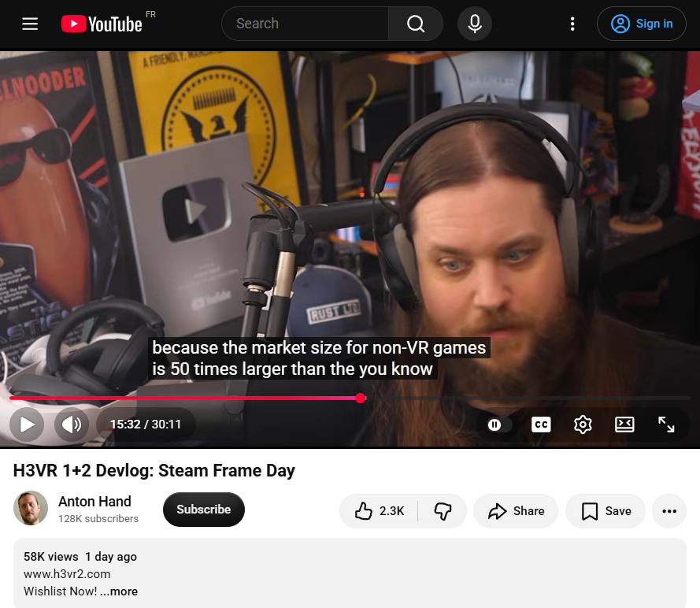Click the magnifying glass search button

pos(416,24)
